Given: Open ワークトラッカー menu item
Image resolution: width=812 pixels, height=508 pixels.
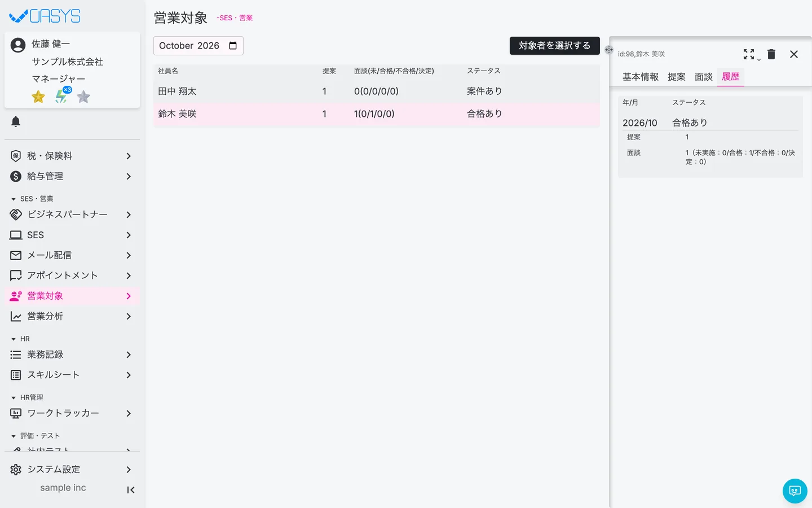Looking at the screenshot, I should tap(72, 413).
